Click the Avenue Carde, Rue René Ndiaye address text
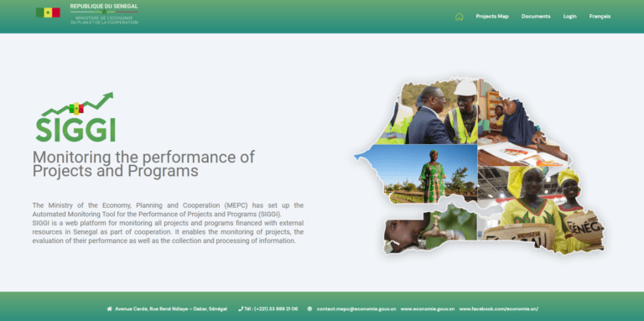644x321 pixels. 171,309
